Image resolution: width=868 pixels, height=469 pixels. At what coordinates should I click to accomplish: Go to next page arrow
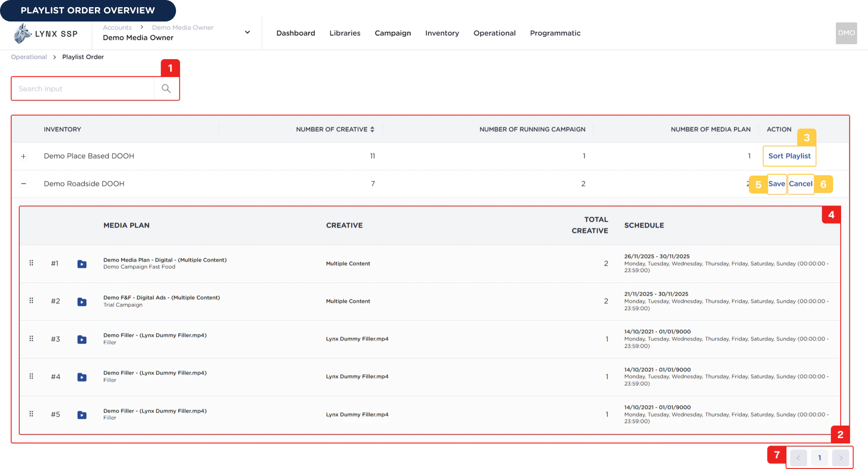pyautogui.click(x=841, y=458)
